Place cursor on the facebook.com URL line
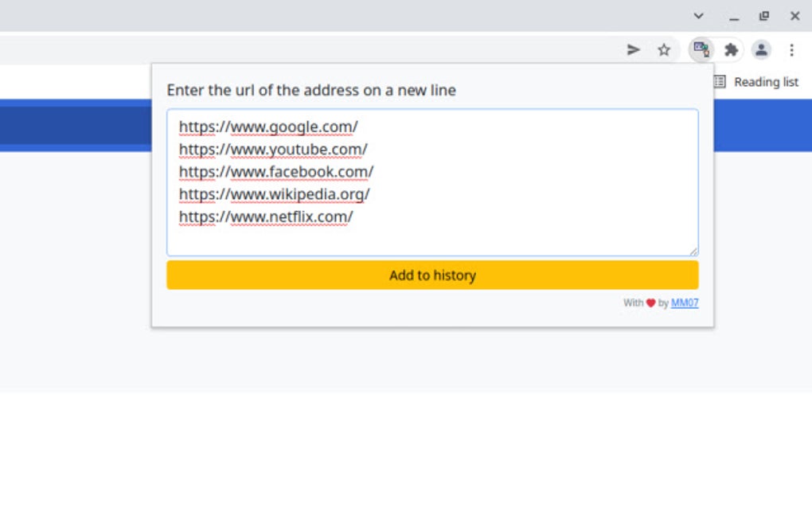812x508 pixels. (x=276, y=171)
